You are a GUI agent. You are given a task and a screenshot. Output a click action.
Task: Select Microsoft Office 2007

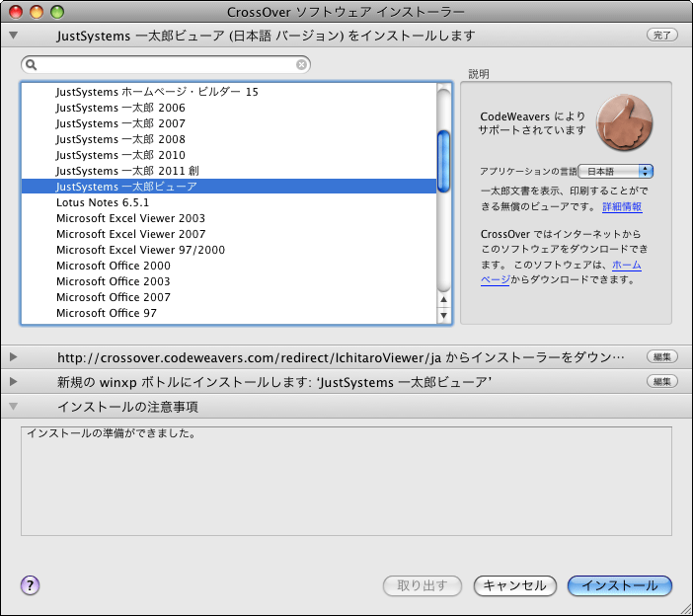(229, 297)
